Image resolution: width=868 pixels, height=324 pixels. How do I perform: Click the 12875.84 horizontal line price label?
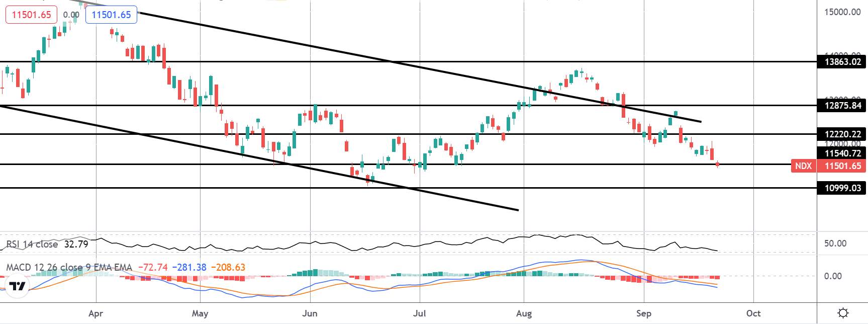pos(842,106)
